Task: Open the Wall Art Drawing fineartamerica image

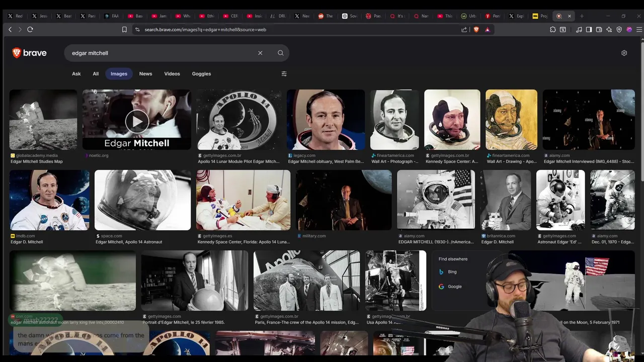Action: tap(511, 120)
